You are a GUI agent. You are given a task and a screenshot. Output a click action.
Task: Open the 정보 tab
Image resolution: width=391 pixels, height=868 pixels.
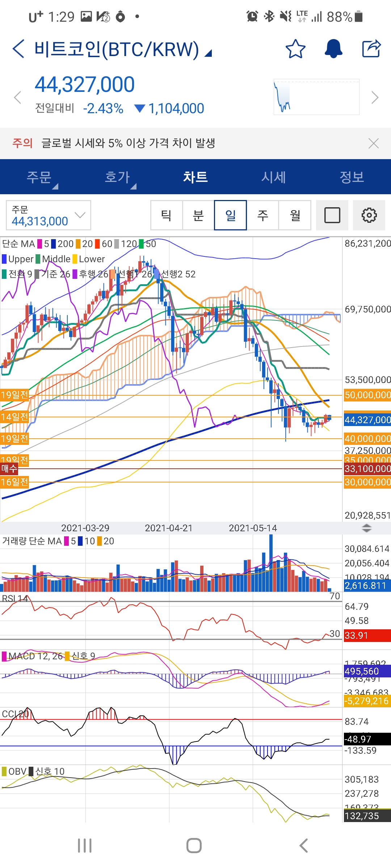[352, 177]
